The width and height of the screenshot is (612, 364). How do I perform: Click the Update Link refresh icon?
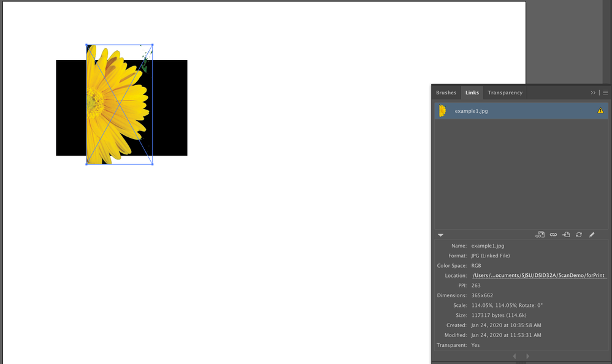[579, 235]
